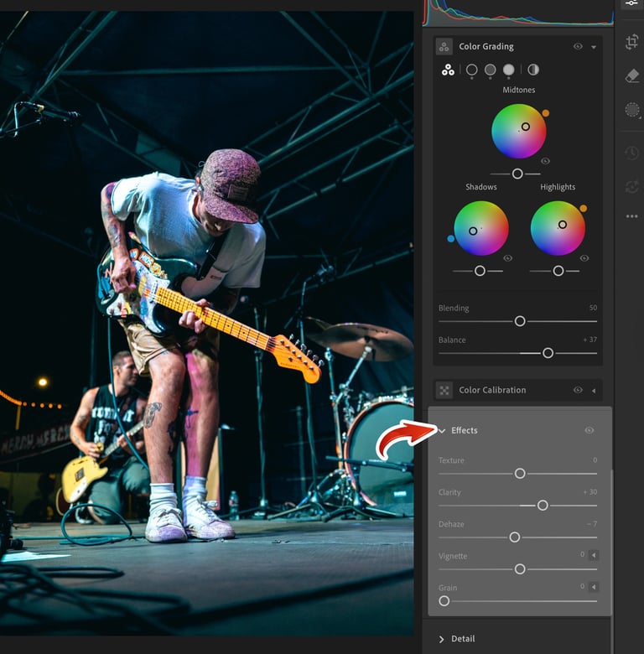Click the Shadows color wheel
Viewport: 644px width, 654px height.
[x=481, y=228]
